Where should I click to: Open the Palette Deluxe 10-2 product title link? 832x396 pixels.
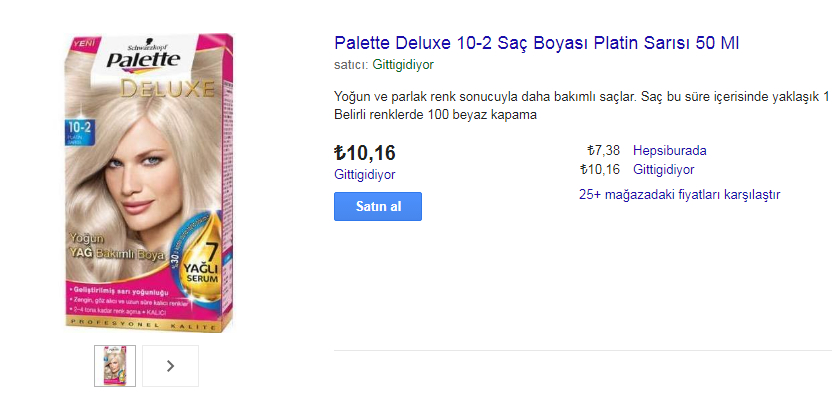[536, 44]
